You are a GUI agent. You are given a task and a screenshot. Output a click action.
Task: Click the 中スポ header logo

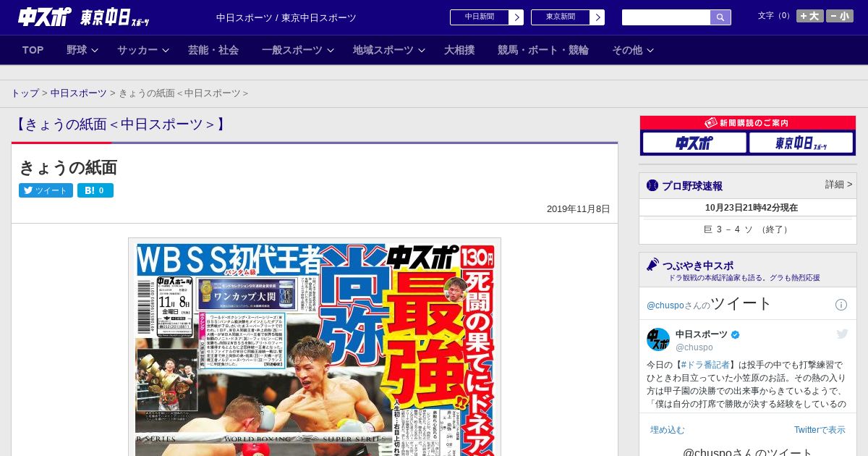(45, 17)
